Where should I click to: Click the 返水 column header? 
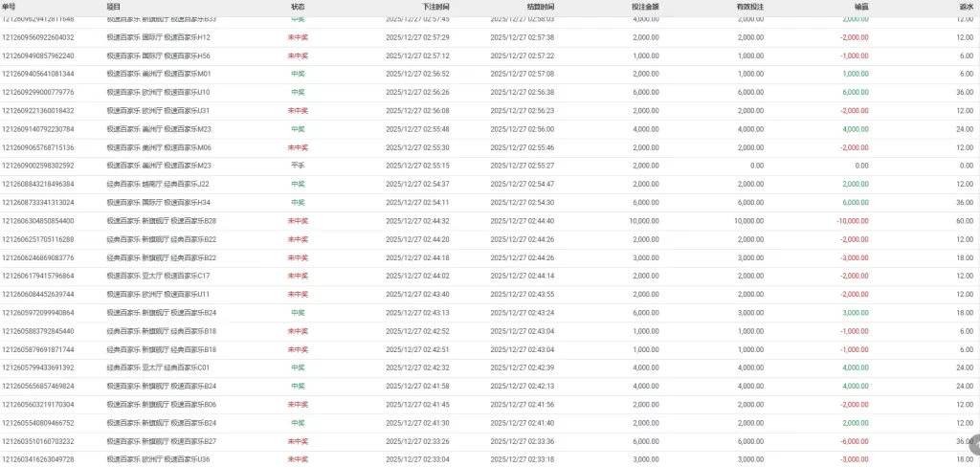pyautogui.click(x=967, y=6)
